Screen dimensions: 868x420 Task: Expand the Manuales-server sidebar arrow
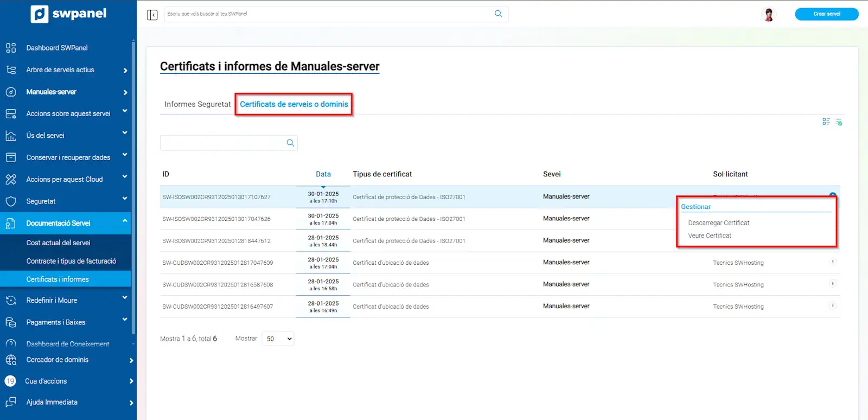pos(125,92)
